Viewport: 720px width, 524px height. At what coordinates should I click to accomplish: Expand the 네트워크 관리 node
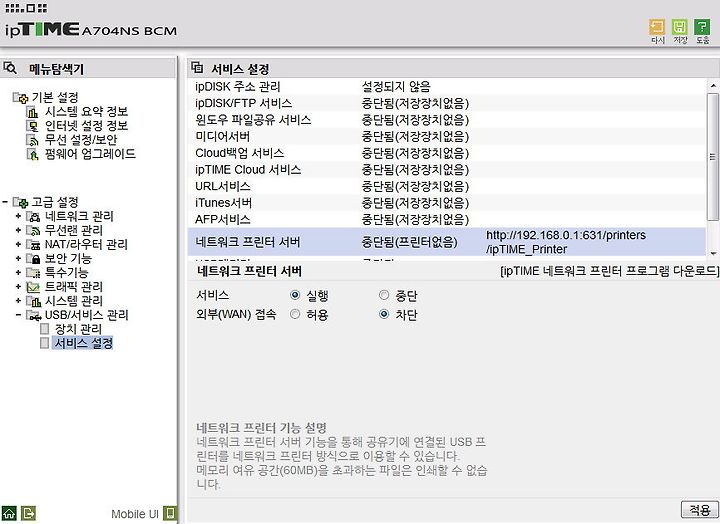18,216
